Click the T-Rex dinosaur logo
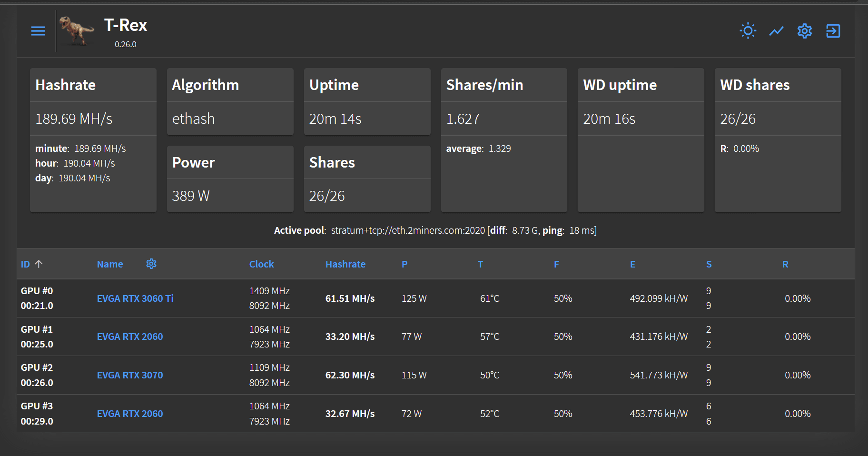Viewport: 868px width, 456px height. click(77, 30)
